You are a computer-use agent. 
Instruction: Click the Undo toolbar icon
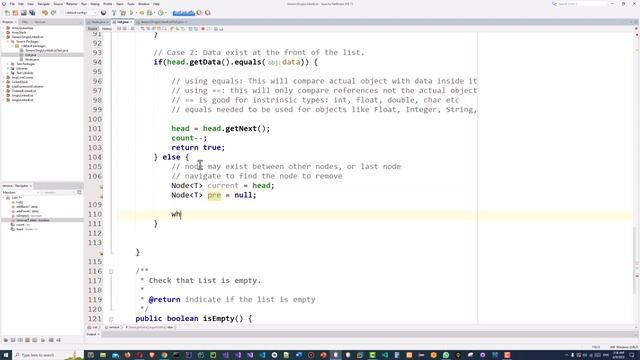coord(45,13)
